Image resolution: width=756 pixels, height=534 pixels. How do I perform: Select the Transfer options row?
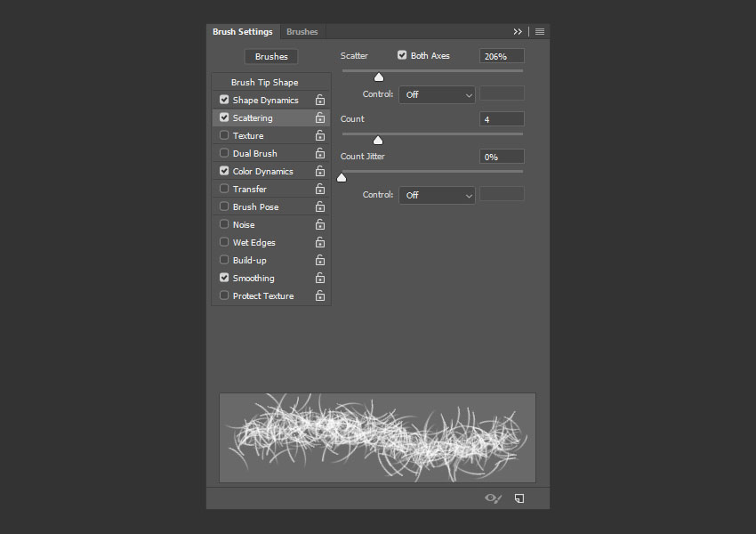[x=271, y=189]
